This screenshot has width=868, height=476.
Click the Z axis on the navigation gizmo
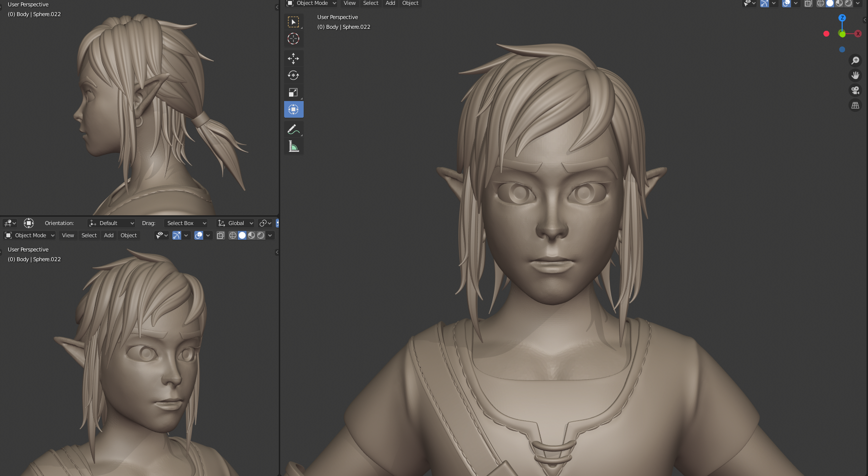click(x=842, y=18)
